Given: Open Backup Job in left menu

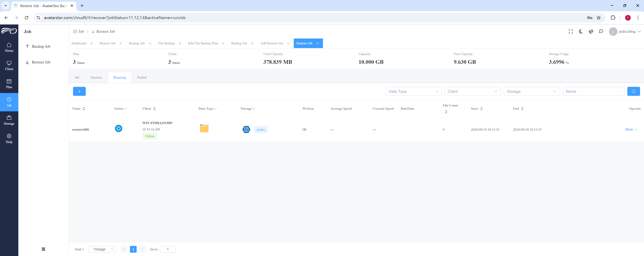Looking at the screenshot, I should 41,46.
